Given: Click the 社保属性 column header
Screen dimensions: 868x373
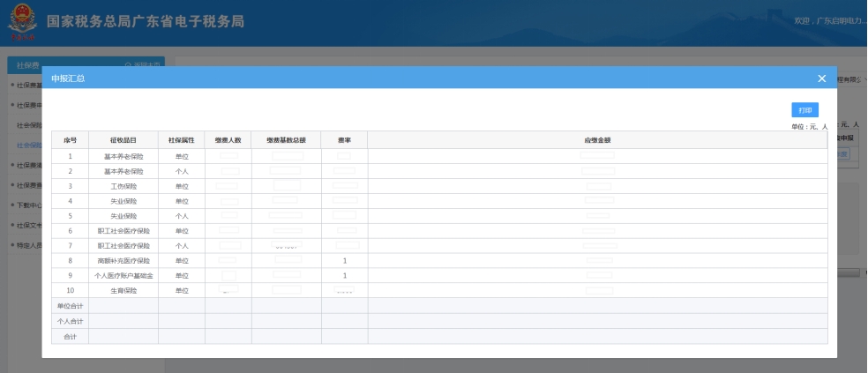Looking at the screenshot, I should pos(181,140).
